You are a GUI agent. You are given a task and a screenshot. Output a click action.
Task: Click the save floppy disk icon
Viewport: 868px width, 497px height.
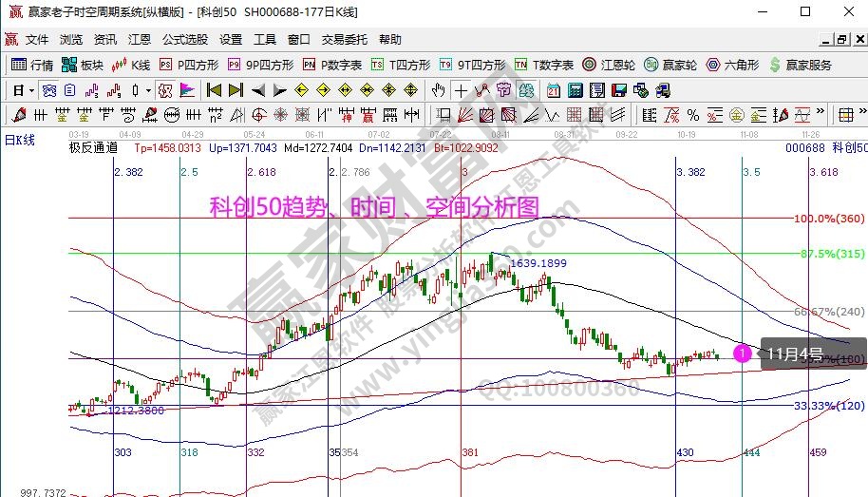pyautogui.click(x=618, y=90)
